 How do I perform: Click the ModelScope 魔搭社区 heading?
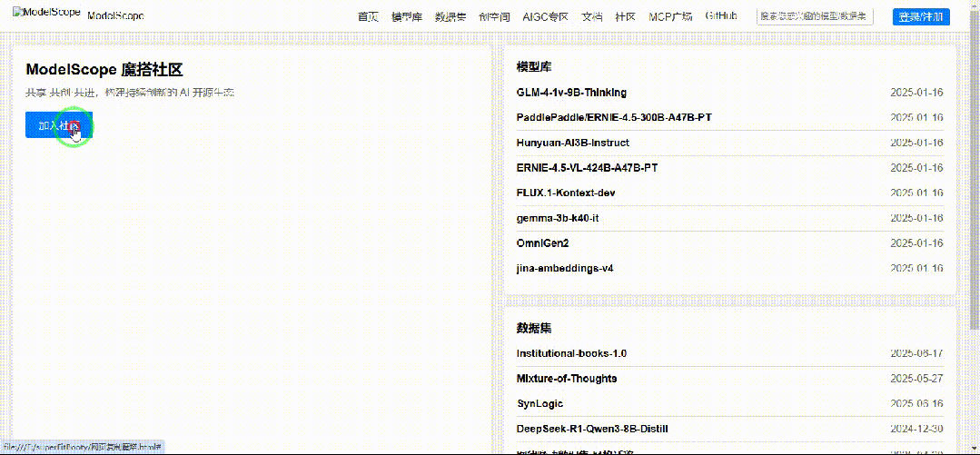point(104,70)
